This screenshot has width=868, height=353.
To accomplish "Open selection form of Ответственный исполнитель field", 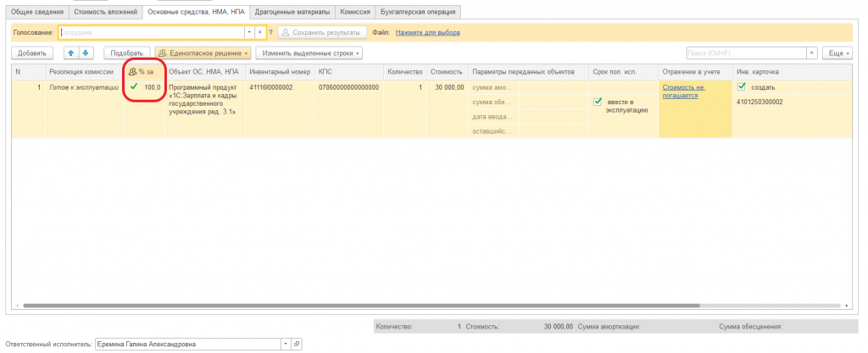I will (x=296, y=345).
